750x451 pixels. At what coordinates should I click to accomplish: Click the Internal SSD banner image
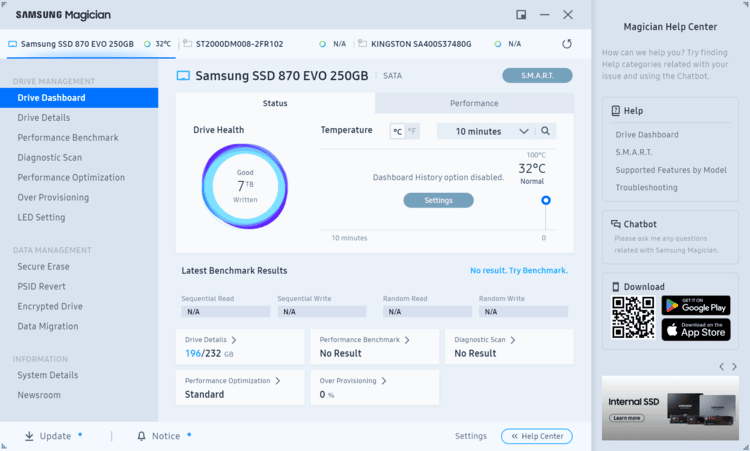click(670, 408)
